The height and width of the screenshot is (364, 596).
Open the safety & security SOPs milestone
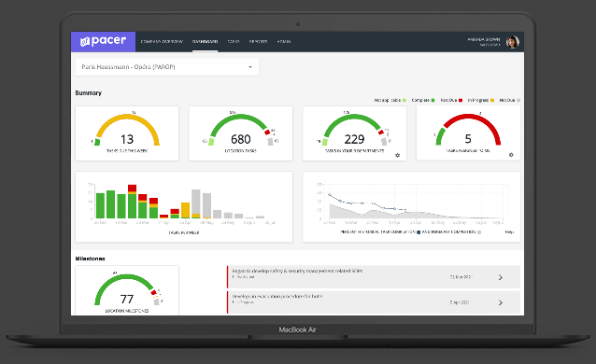pyautogui.click(x=374, y=277)
